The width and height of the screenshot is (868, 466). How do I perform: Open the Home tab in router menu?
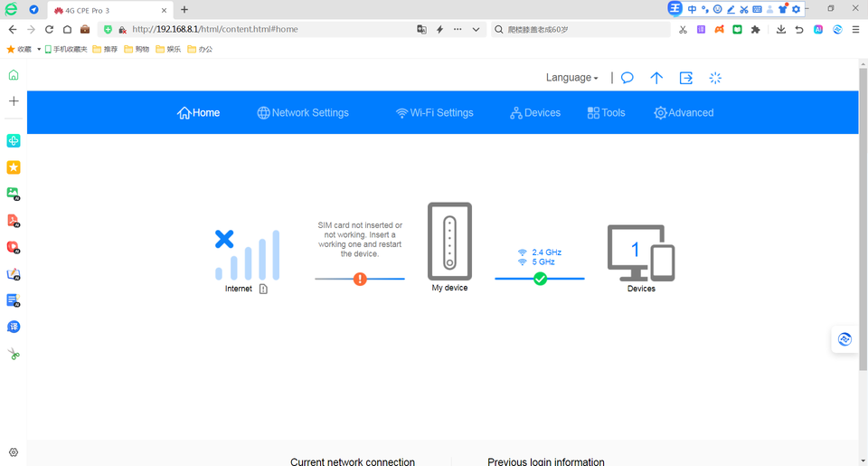point(198,113)
